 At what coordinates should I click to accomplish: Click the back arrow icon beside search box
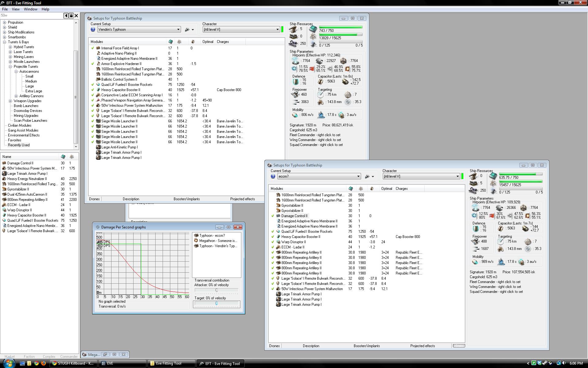66,15
